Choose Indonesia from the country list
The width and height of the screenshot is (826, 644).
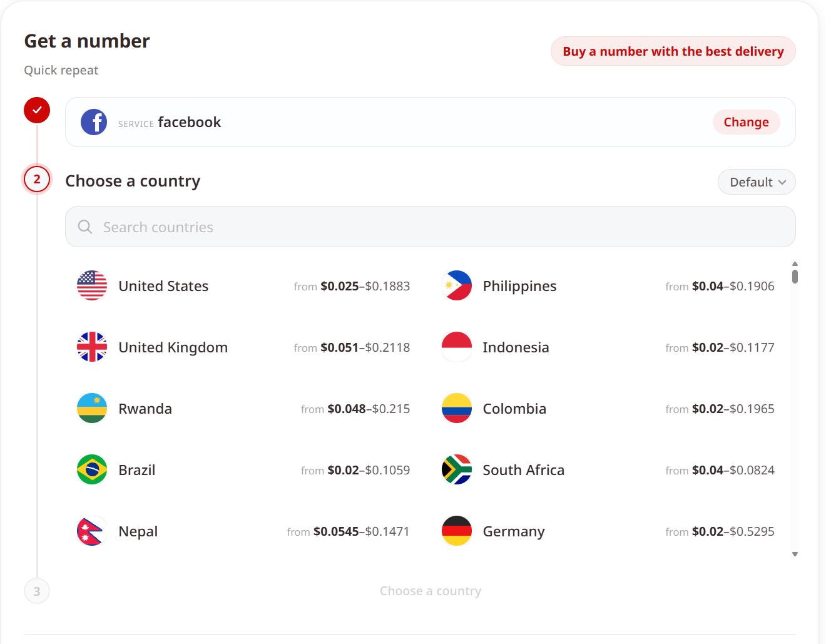pos(608,347)
